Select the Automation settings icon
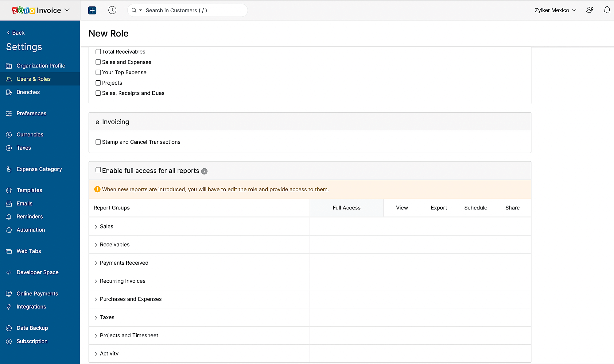 pyautogui.click(x=9, y=230)
